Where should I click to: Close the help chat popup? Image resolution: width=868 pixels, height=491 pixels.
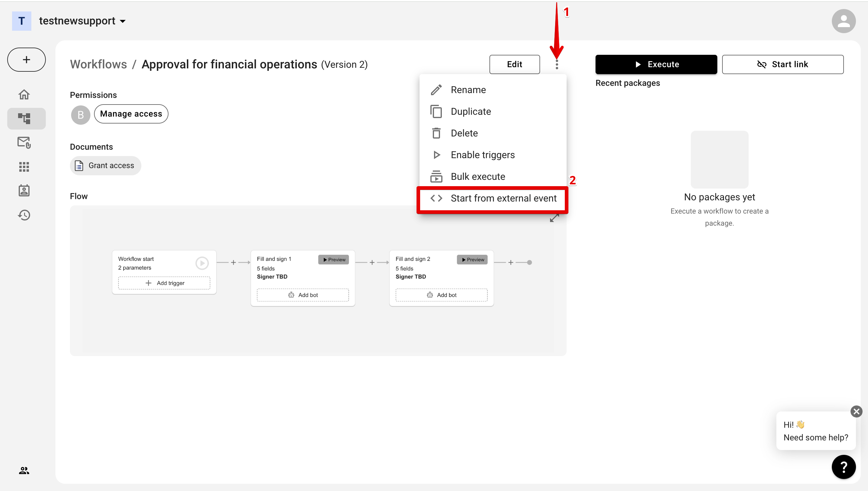click(x=856, y=411)
